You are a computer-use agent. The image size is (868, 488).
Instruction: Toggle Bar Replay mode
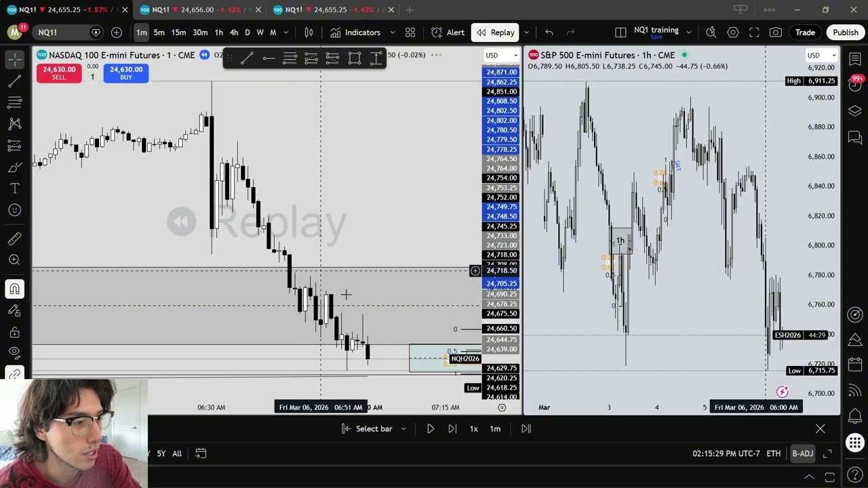click(x=496, y=33)
